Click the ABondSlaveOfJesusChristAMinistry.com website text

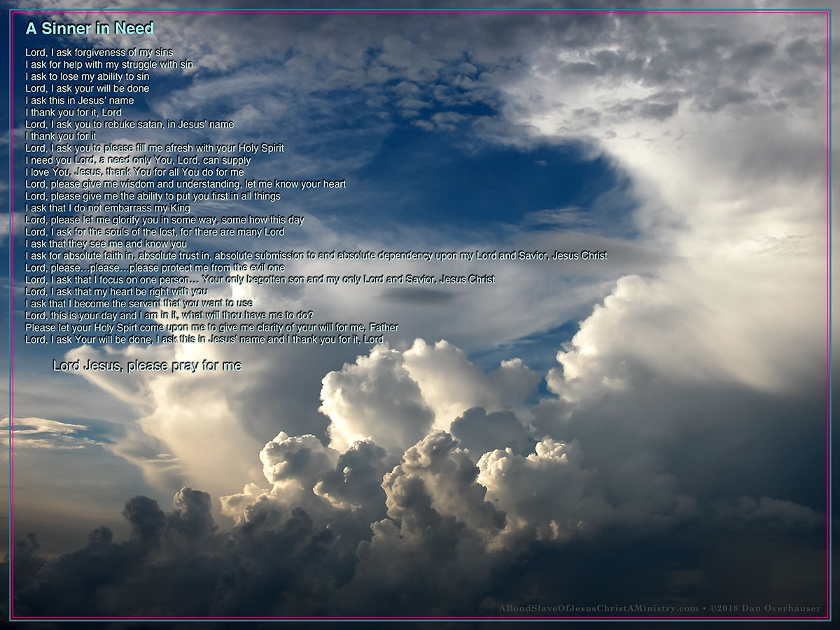(598, 608)
